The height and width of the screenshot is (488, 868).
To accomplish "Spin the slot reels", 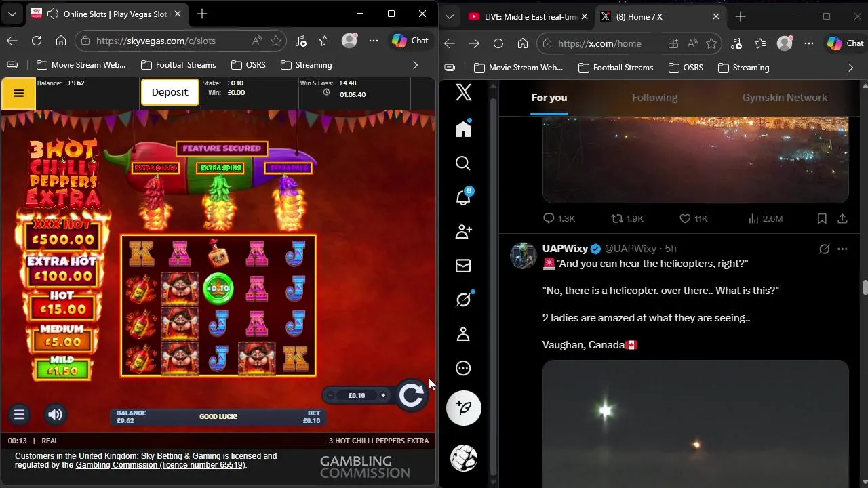I will click(x=411, y=395).
